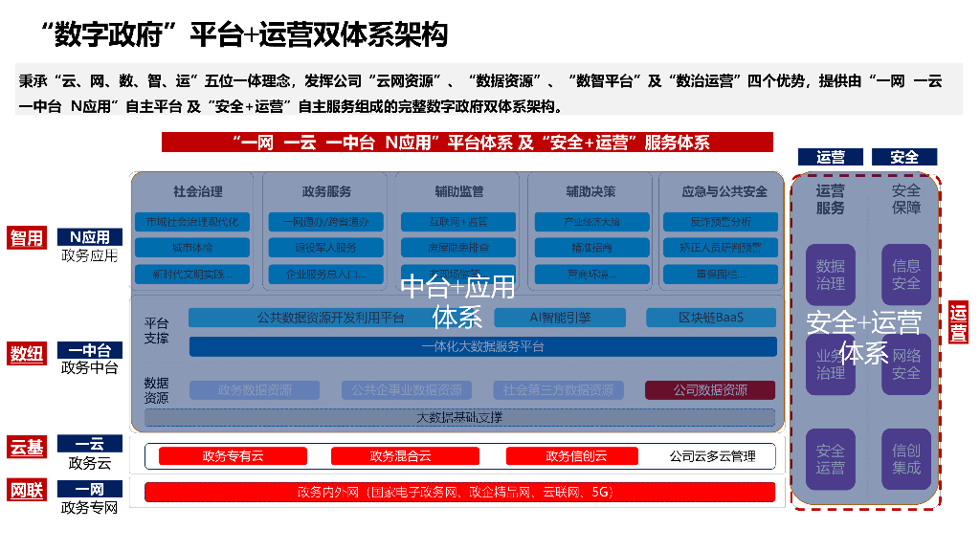
Task: Select the 安全运营 purple tile
Action: tap(830, 458)
